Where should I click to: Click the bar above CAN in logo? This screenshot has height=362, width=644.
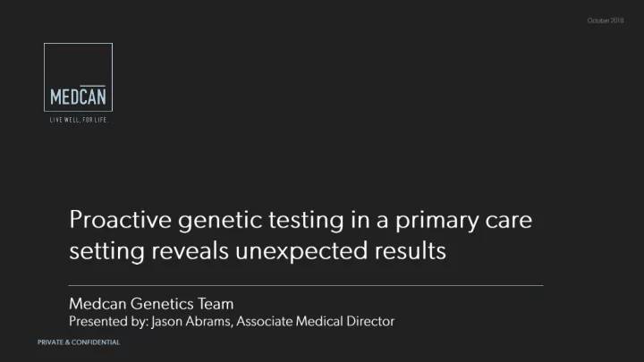[93, 86]
